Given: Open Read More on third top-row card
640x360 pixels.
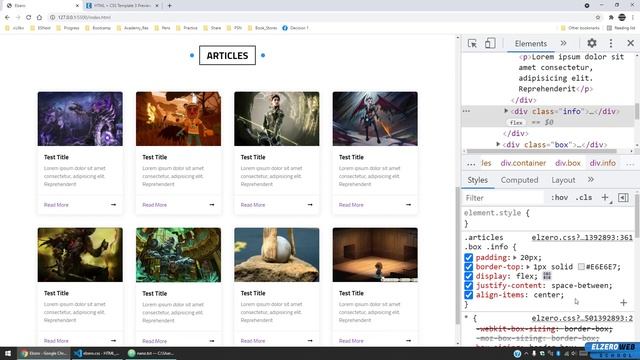Looking at the screenshot, I should tap(253, 205).
